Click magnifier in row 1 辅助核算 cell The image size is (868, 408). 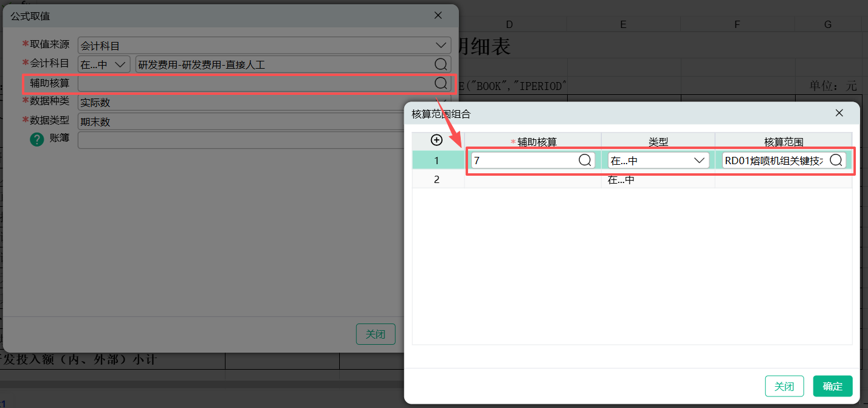pos(585,160)
